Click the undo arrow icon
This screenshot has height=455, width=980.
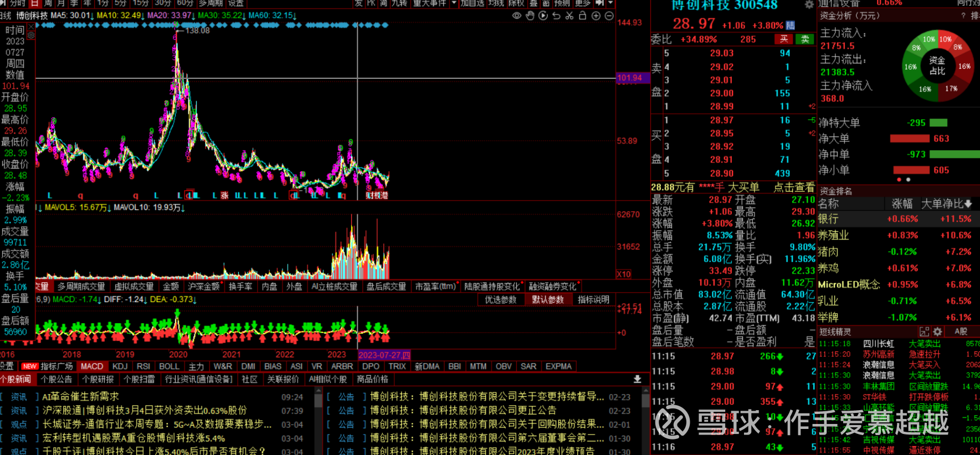click(x=556, y=16)
